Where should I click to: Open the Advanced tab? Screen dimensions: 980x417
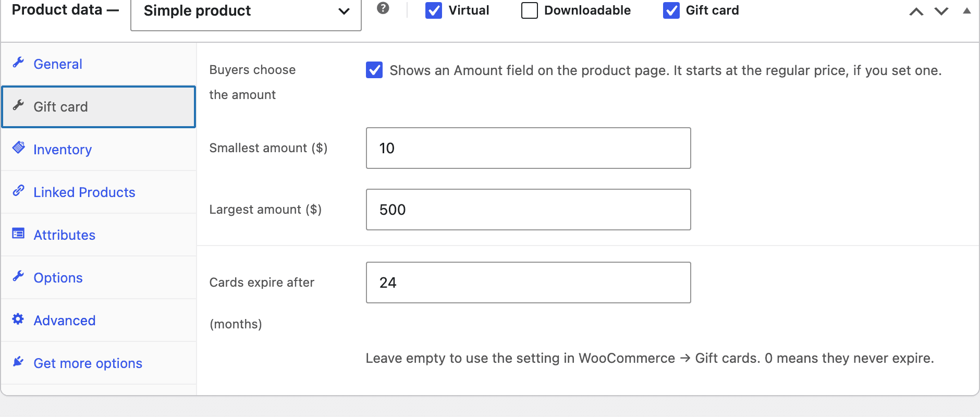99,321
